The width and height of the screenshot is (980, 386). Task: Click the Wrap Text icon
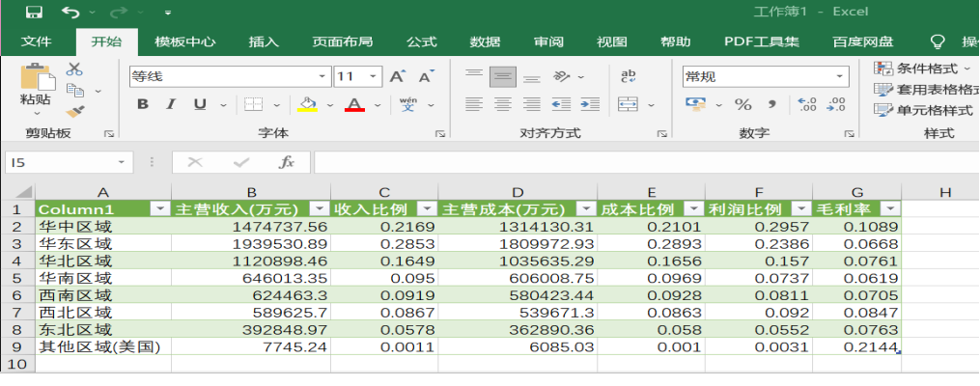628,76
